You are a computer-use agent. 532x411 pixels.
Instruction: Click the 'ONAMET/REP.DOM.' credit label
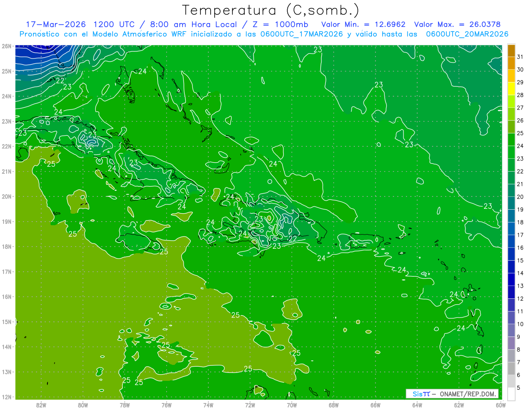click(x=469, y=394)
